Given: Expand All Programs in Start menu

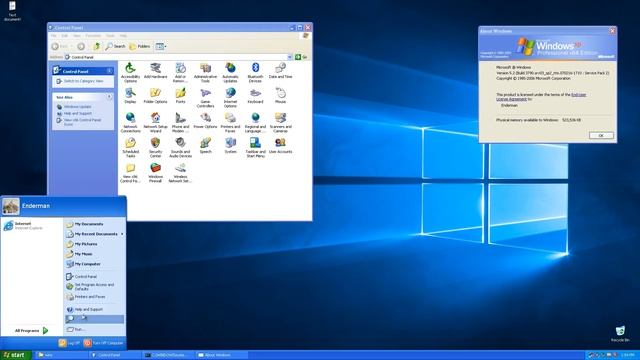Looking at the screenshot, I should tap(31, 330).
